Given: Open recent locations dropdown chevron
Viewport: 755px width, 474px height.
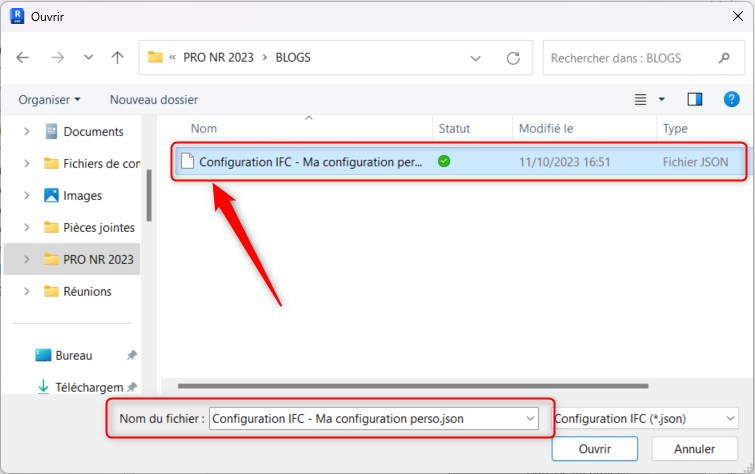Looking at the screenshot, I should (x=88, y=58).
